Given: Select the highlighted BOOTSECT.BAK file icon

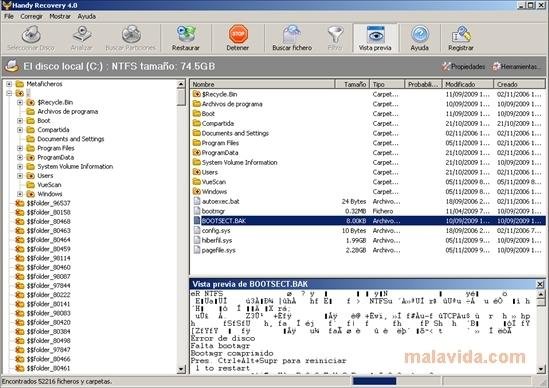Looking at the screenshot, I should coord(197,221).
